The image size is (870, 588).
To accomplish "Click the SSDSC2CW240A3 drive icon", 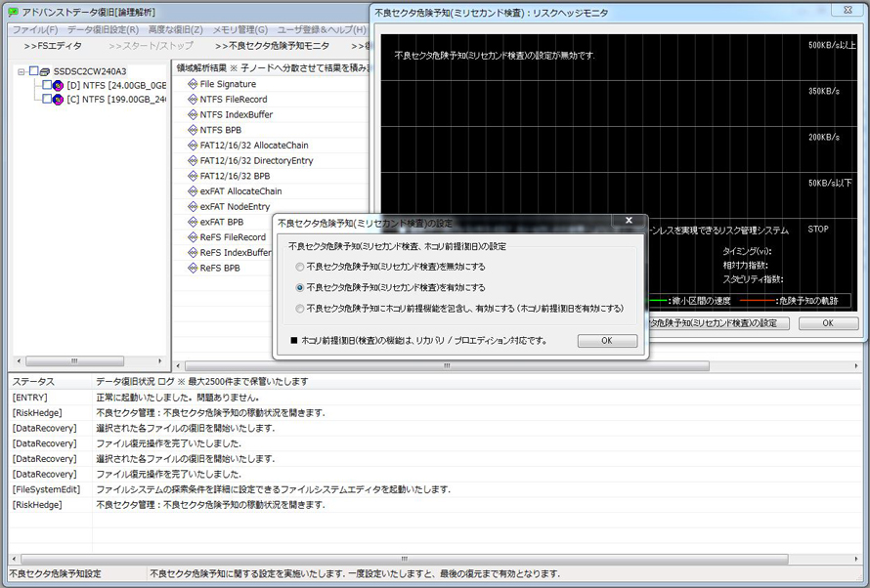I will click(46, 71).
